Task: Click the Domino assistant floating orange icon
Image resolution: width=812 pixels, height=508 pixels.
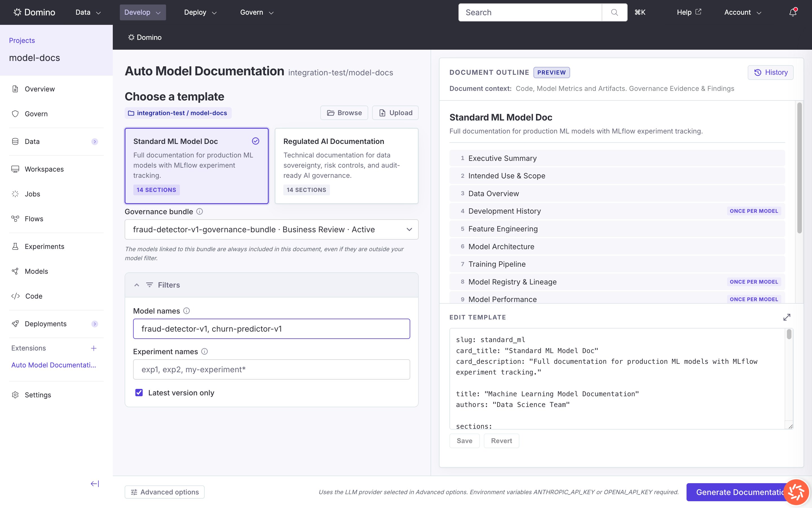Action: (796, 492)
